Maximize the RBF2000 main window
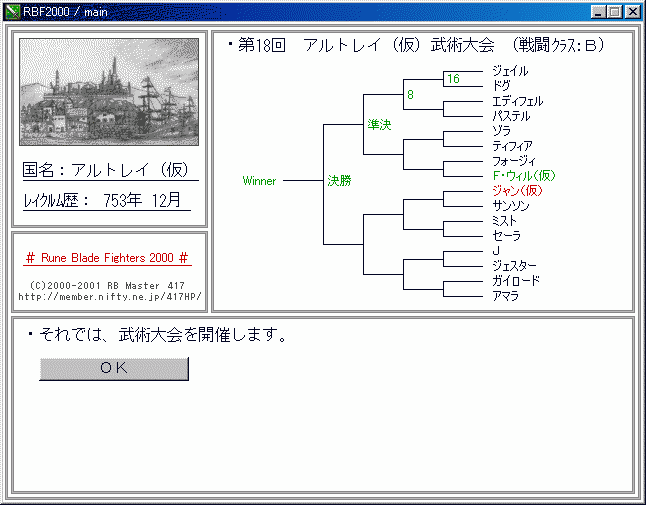The height and width of the screenshot is (505, 646). pyautogui.click(x=613, y=12)
